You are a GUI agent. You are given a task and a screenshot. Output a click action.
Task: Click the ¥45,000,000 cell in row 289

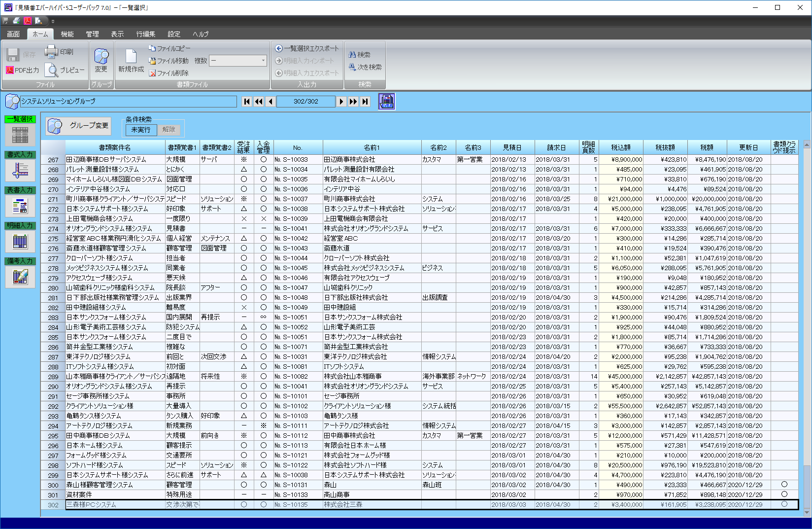click(621, 377)
